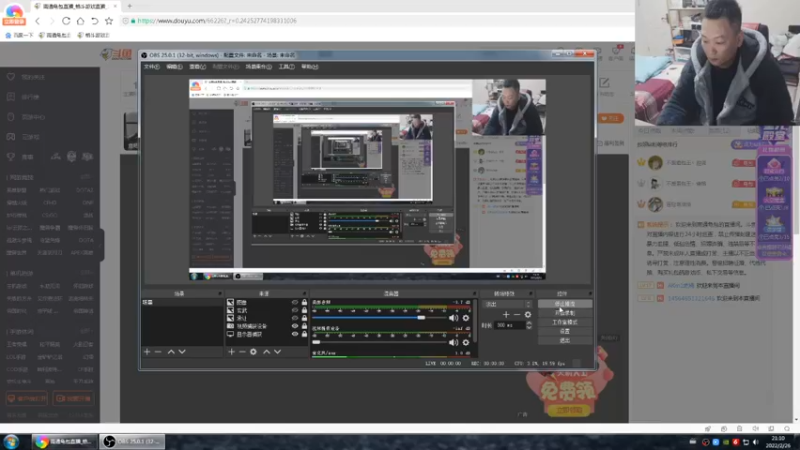Viewport: 800px width, 450px height.
Task: Move the source down in Sources dock
Action: tap(278, 352)
